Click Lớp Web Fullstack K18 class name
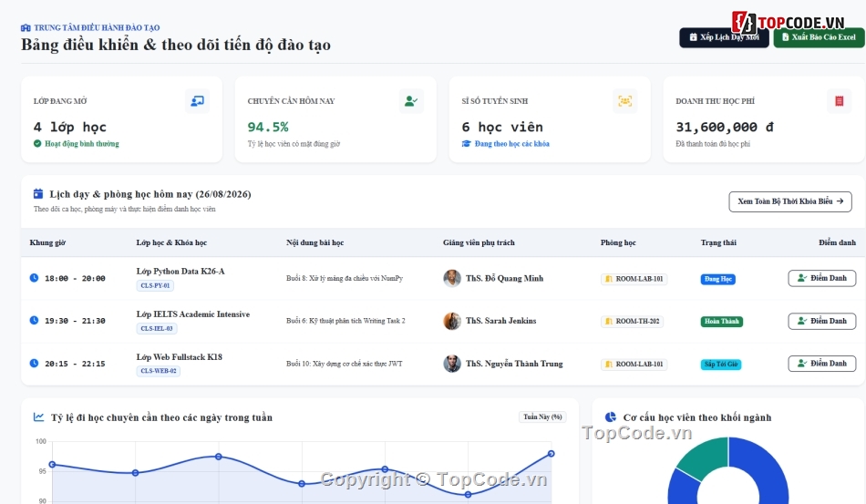This screenshot has height=504, width=866. (180, 357)
